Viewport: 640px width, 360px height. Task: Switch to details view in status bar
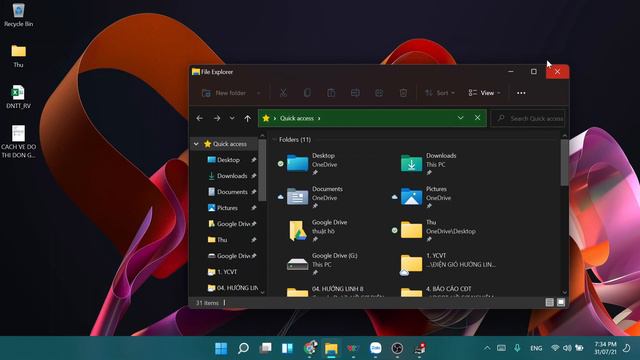[549, 302]
